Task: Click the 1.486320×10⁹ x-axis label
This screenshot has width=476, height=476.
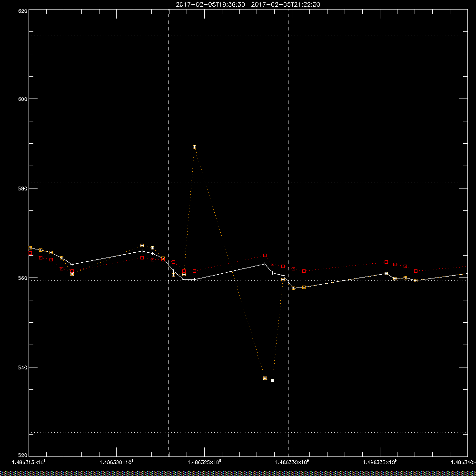Action: (117, 462)
